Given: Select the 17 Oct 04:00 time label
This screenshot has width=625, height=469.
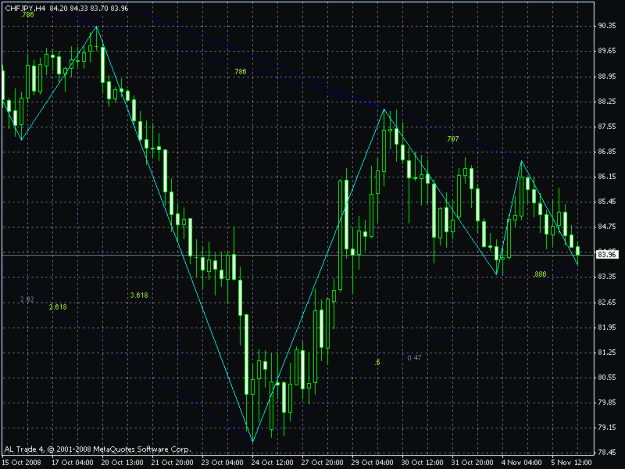Looking at the screenshot, I should (x=73, y=462).
